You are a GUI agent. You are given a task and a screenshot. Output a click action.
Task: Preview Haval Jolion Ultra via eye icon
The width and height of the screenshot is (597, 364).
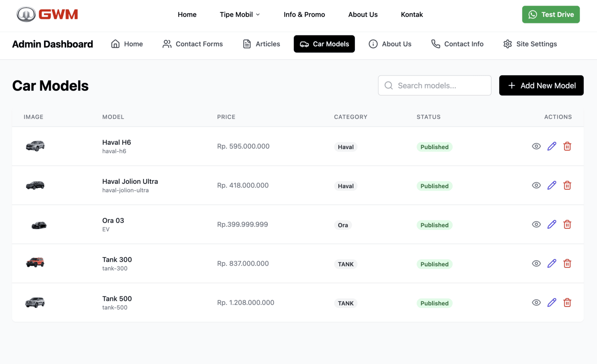click(x=536, y=185)
